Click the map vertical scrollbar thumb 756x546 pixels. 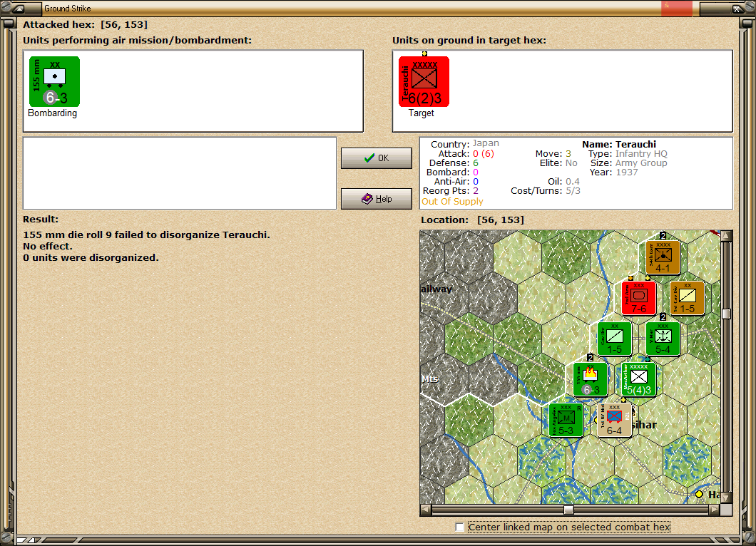(726, 314)
